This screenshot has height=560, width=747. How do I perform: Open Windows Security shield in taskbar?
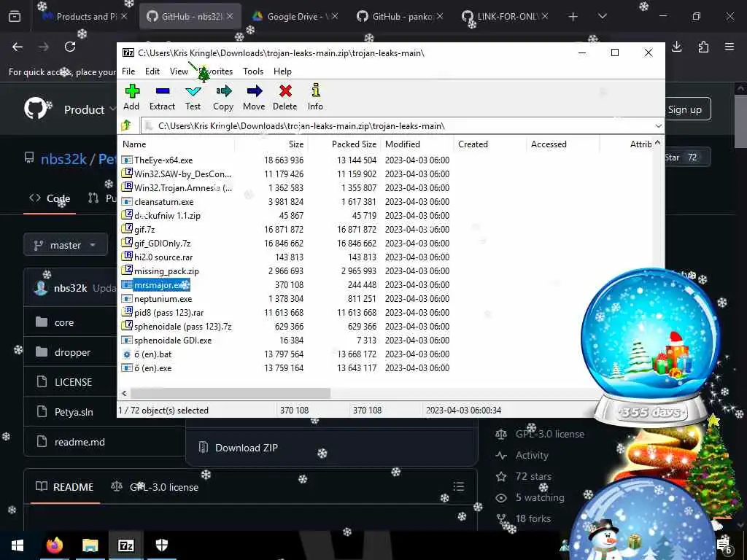point(162,545)
